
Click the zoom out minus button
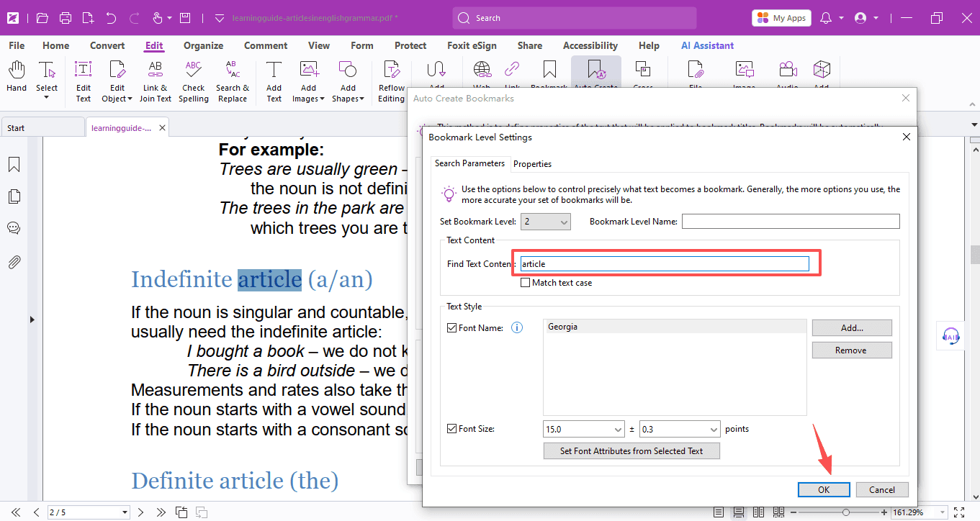(793, 512)
